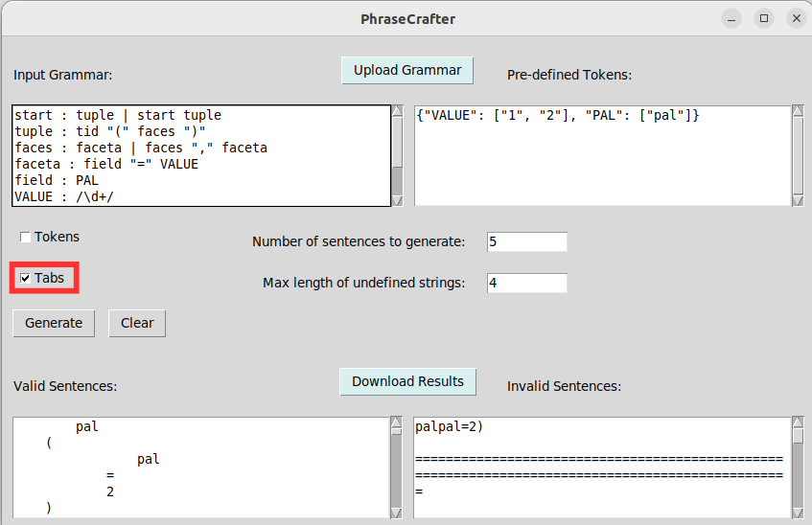Click up arrow on Invalid Sentences scrollbar
812x525 pixels.
(798, 422)
